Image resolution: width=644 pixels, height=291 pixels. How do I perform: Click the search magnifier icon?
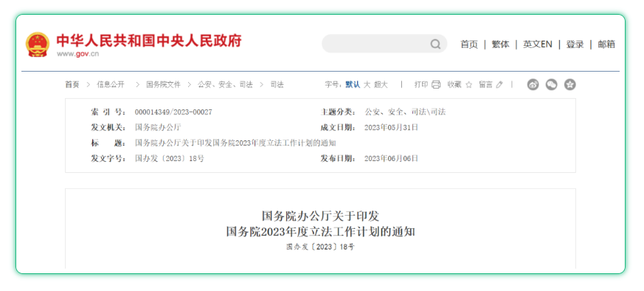[x=435, y=44]
